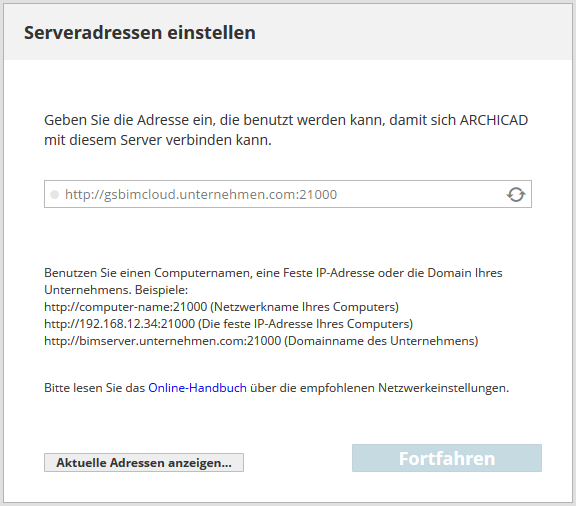The height and width of the screenshot is (506, 576).
Task: Select the http://computer-name:21000 example line
Action: click(126, 307)
